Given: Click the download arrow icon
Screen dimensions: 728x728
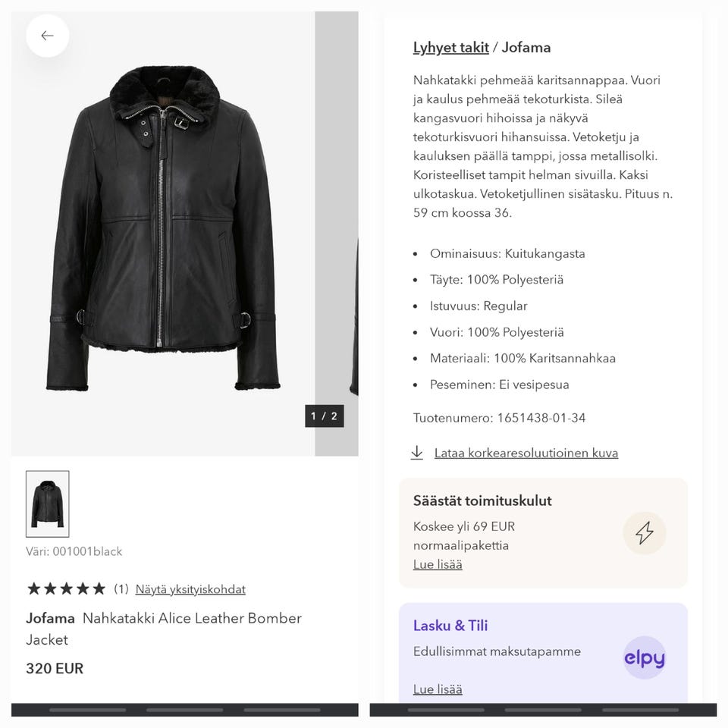Looking at the screenshot, I should click(x=416, y=453).
